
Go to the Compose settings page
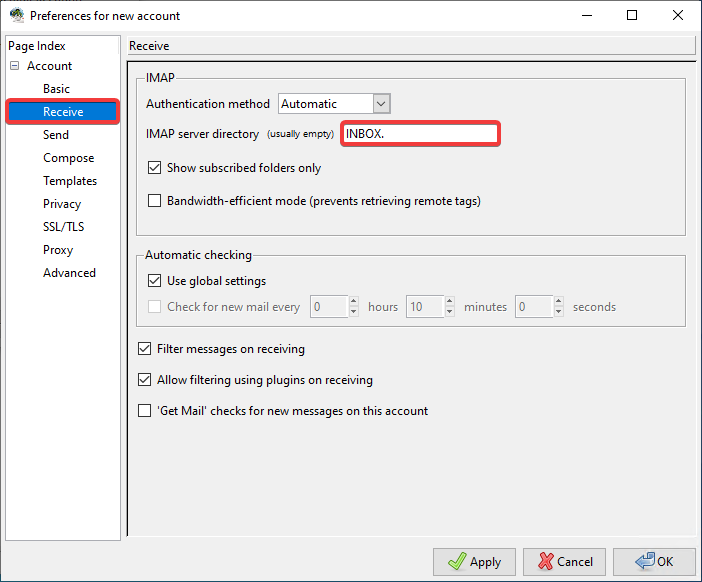(68, 158)
